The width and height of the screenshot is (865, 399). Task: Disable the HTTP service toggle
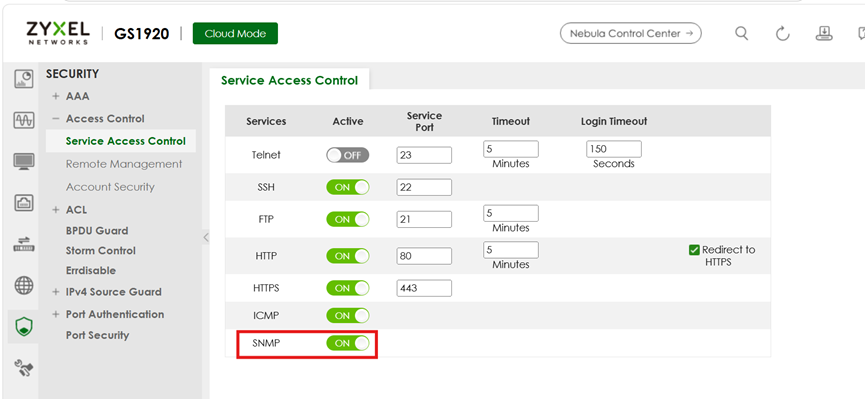point(348,256)
